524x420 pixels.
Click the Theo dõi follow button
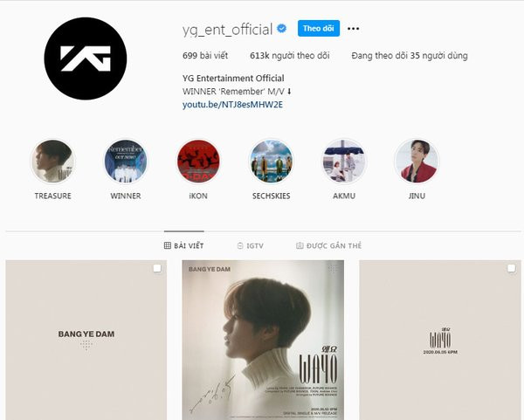(319, 29)
